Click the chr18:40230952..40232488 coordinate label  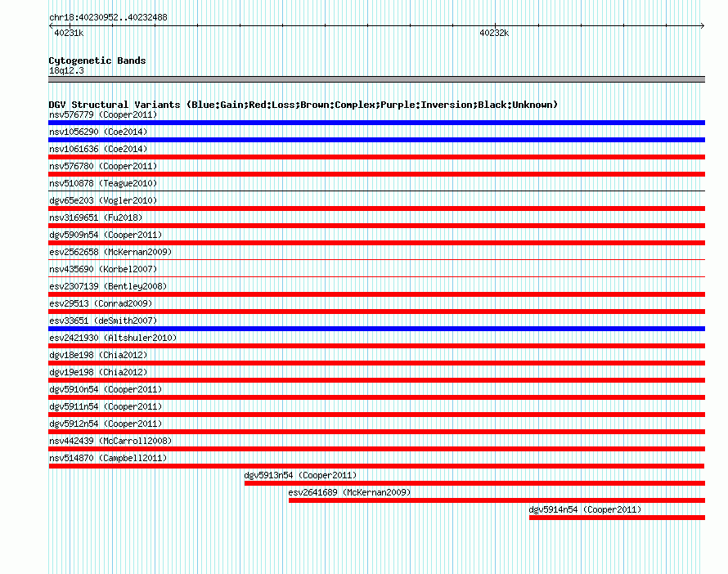click(108, 17)
